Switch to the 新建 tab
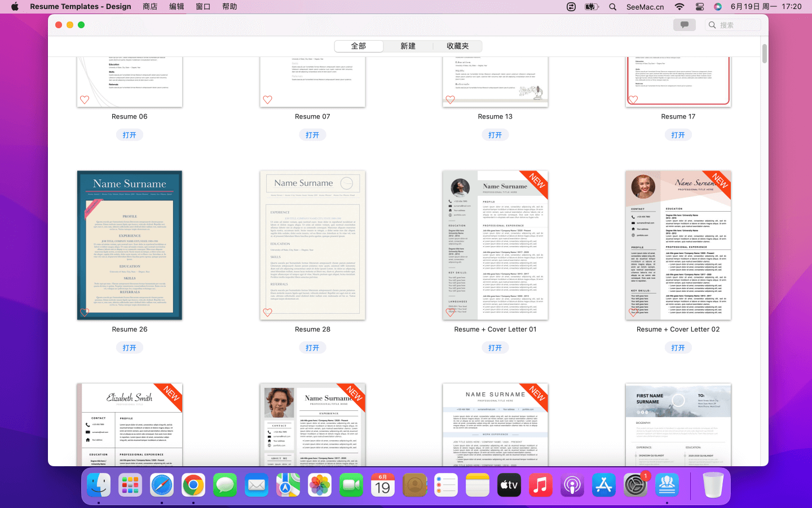Viewport: 812px width, 508px height. [408, 46]
